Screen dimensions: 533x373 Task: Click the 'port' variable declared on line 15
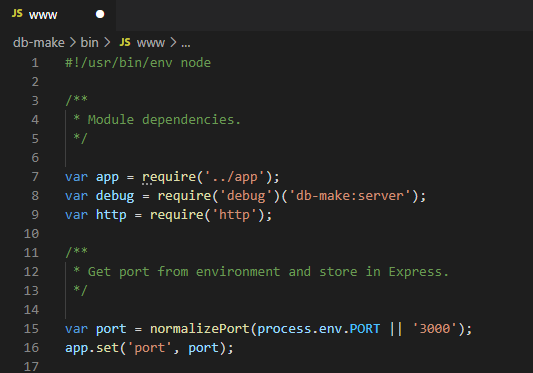click(x=111, y=329)
